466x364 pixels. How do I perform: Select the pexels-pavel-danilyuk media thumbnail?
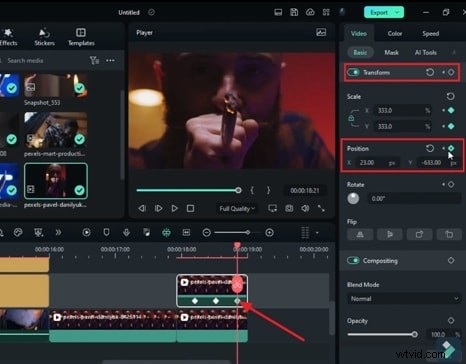(x=56, y=181)
